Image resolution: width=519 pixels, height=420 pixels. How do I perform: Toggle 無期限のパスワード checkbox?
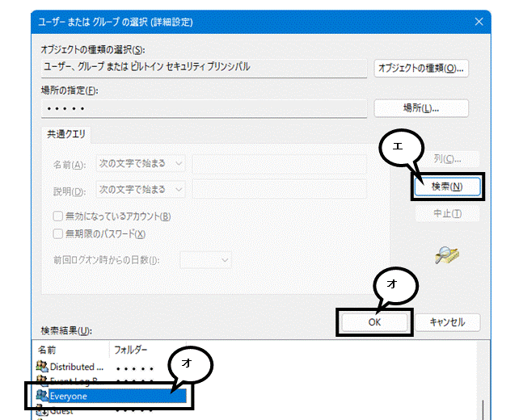pyautogui.click(x=58, y=234)
